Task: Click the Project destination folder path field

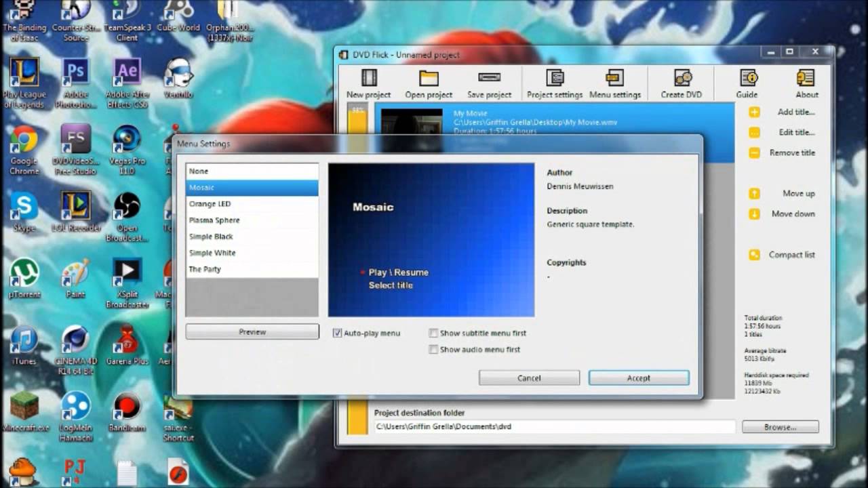Action: click(555, 427)
